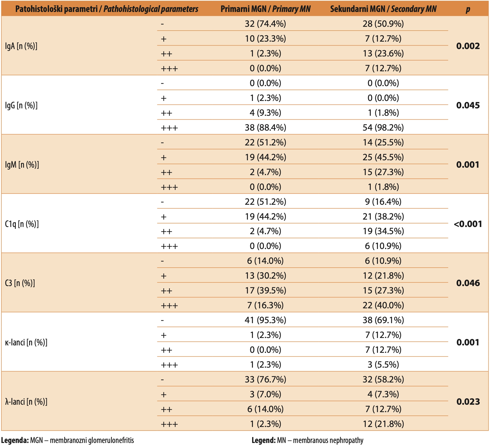This screenshot has height=448, width=490.
Task: Click the cell '3 (5.5%)'
Action: point(383,365)
